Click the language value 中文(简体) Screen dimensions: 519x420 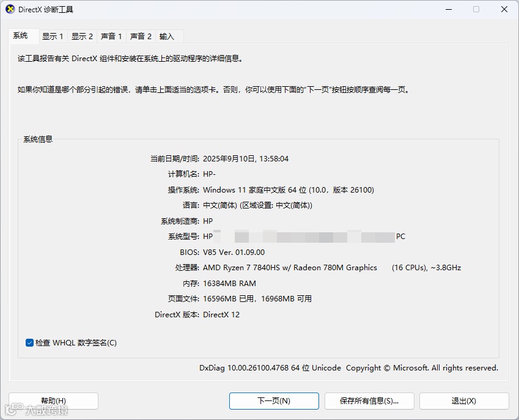coord(257,205)
